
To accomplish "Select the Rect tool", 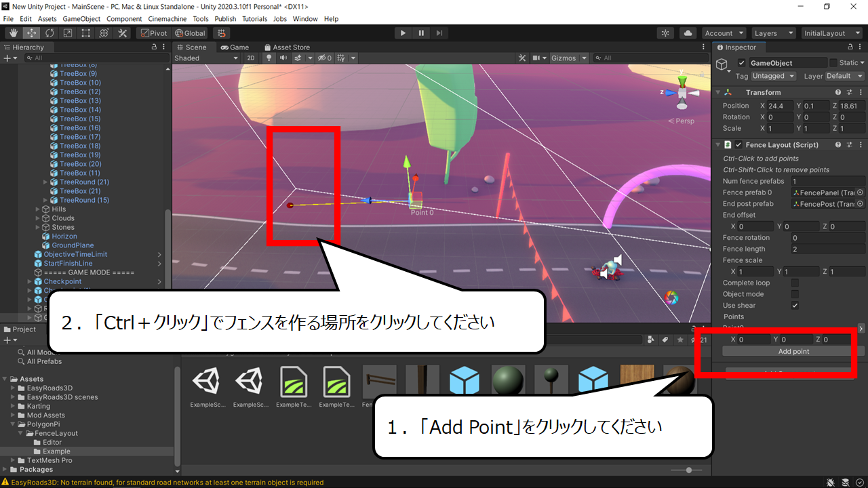I will tap(86, 33).
